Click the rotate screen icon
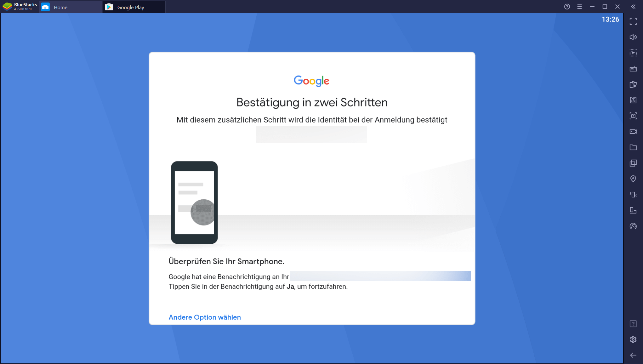643x364 pixels. pos(633,210)
